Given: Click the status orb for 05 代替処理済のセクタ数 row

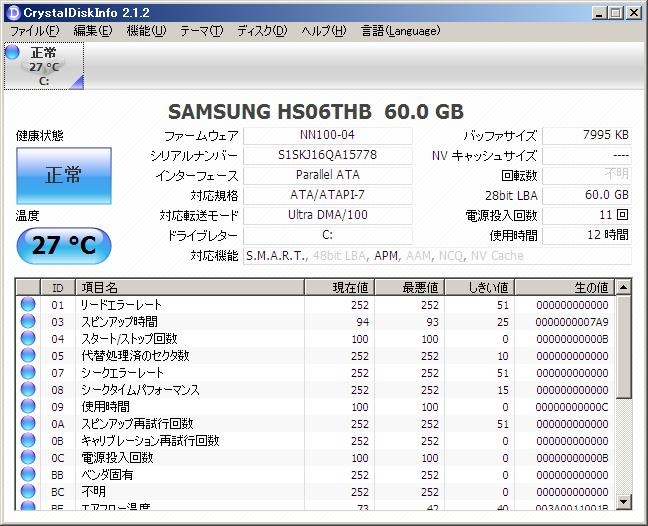Looking at the screenshot, I should 28,355.
